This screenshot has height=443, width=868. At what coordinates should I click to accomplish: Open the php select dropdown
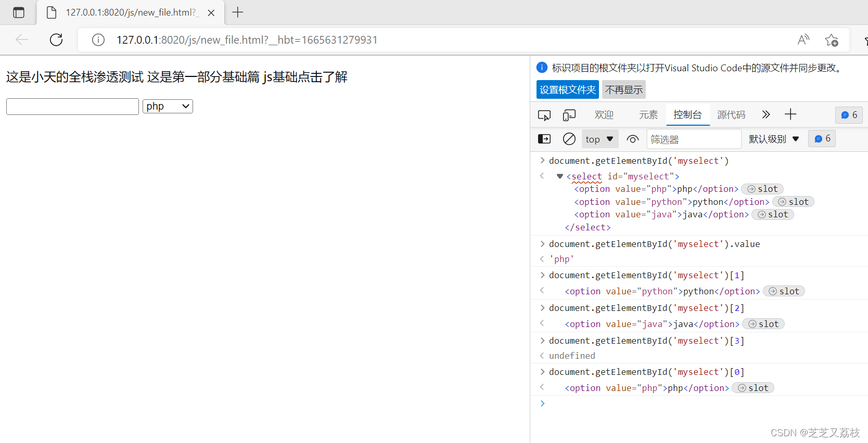click(x=168, y=106)
